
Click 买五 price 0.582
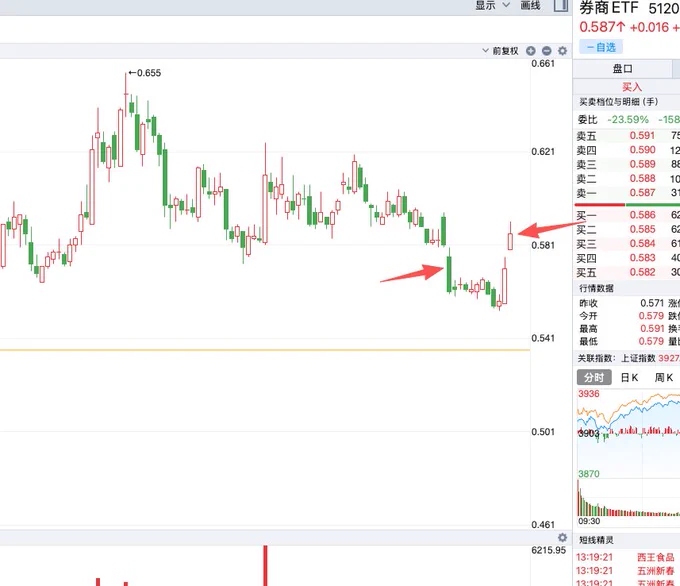pyautogui.click(x=642, y=272)
